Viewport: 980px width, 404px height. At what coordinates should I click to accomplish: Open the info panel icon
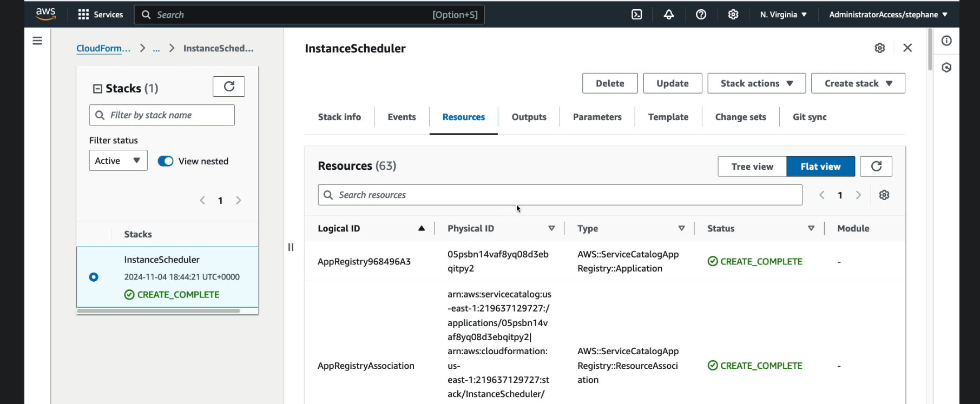946,41
